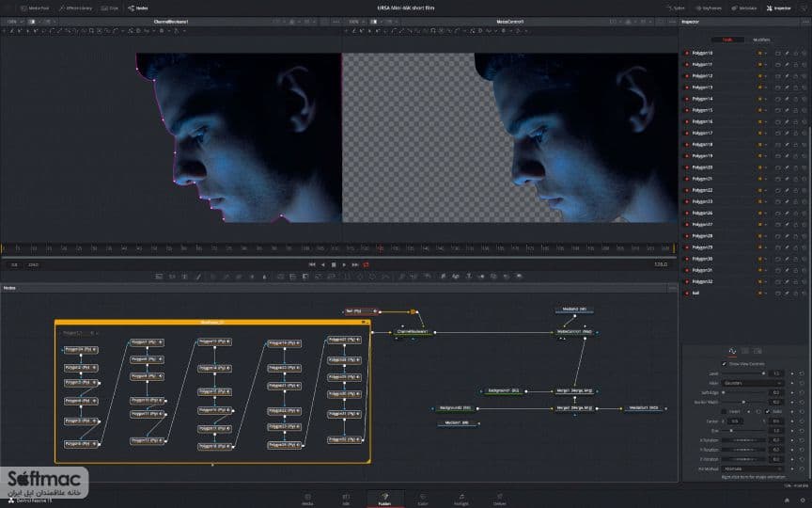Open Polygon28 tile color dropdown
This screenshot has width=812, height=508.
click(x=761, y=236)
